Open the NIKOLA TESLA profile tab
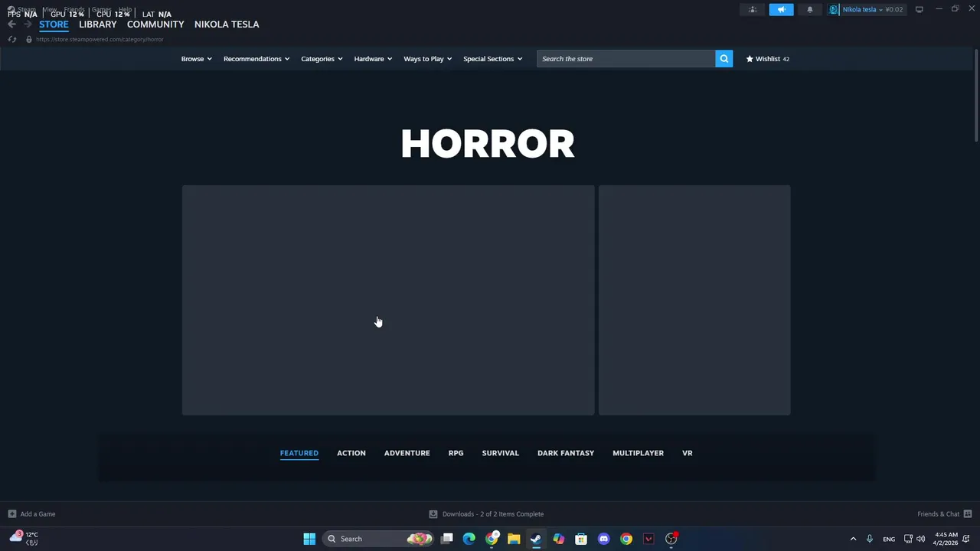The image size is (980, 551). 227,24
